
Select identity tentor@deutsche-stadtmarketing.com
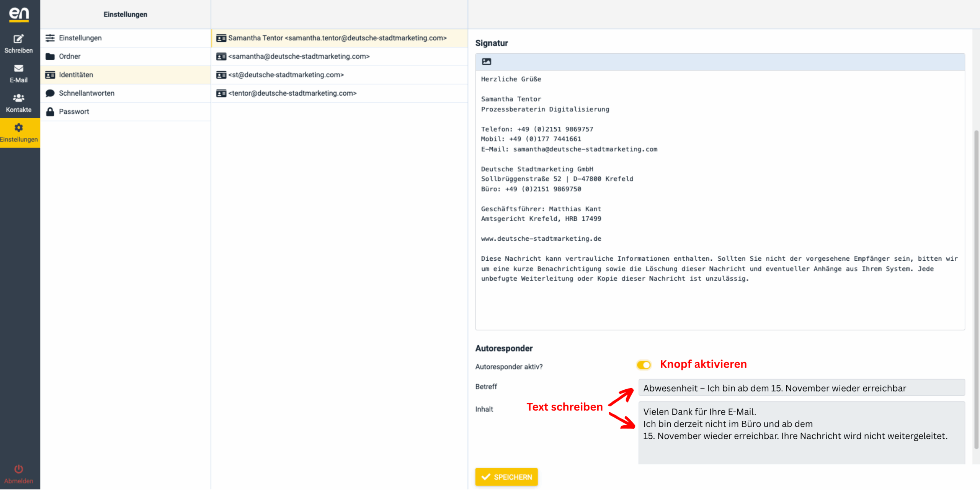pyautogui.click(x=292, y=93)
